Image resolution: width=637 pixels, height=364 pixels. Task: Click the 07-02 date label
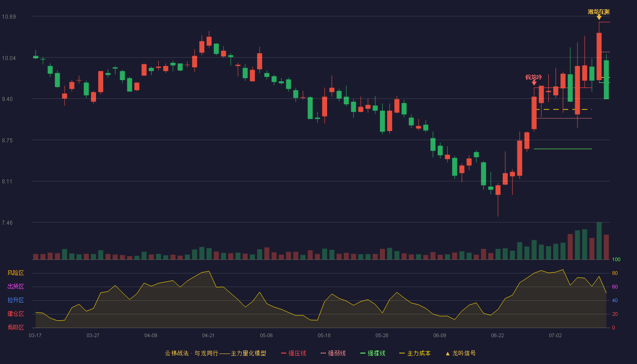pyautogui.click(x=555, y=335)
